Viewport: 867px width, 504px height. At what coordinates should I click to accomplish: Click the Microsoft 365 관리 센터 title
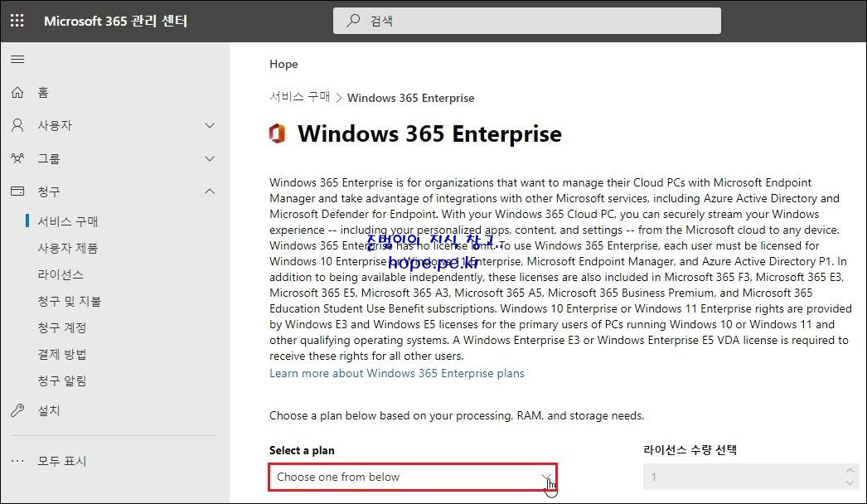click(115, 21)
